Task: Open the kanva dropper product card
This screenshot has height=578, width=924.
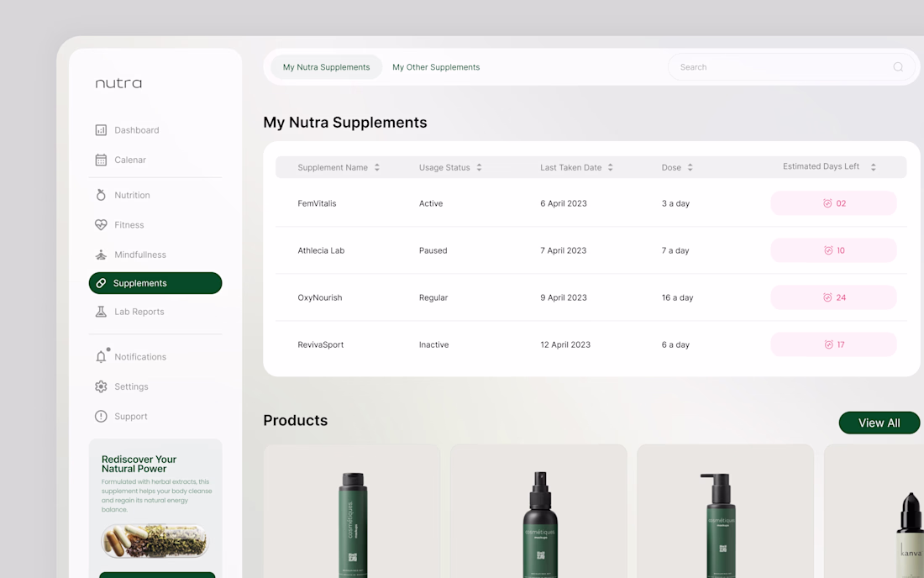Action: 874,512
